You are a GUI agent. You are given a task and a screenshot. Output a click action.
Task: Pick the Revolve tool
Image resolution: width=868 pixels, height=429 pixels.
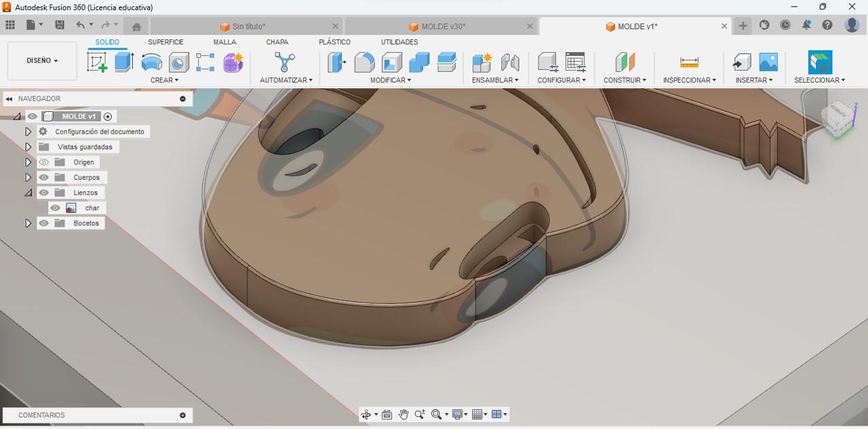[x=152, y=62]
